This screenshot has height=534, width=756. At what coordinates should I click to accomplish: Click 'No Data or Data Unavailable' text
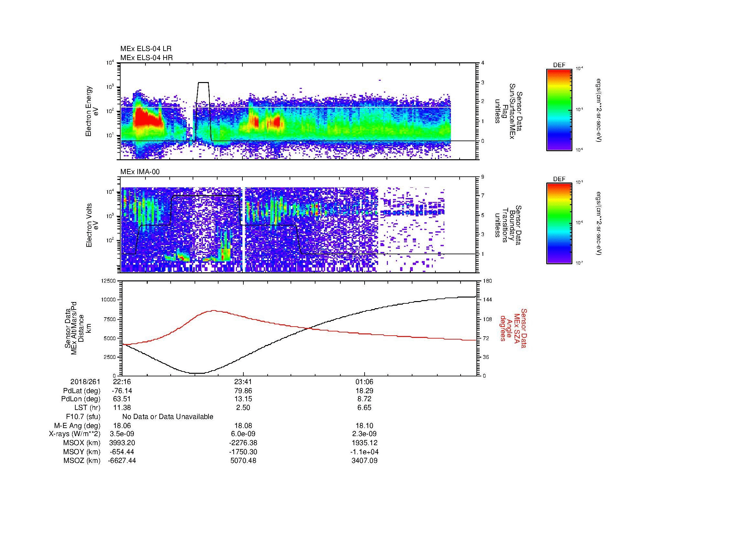[168, 417]
